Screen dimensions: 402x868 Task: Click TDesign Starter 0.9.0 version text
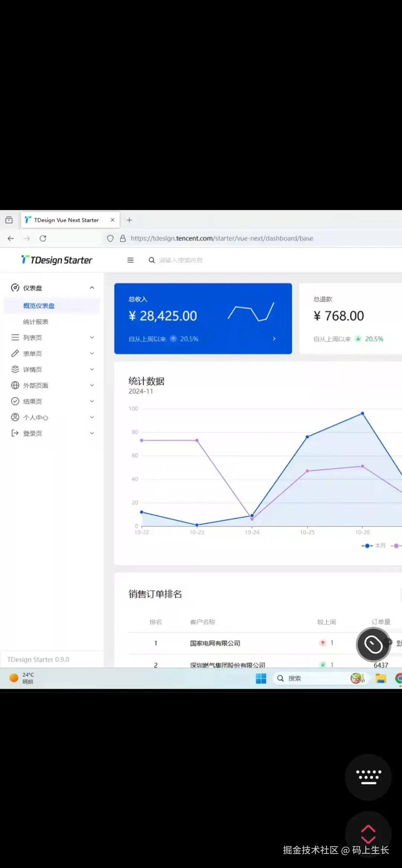38,659
